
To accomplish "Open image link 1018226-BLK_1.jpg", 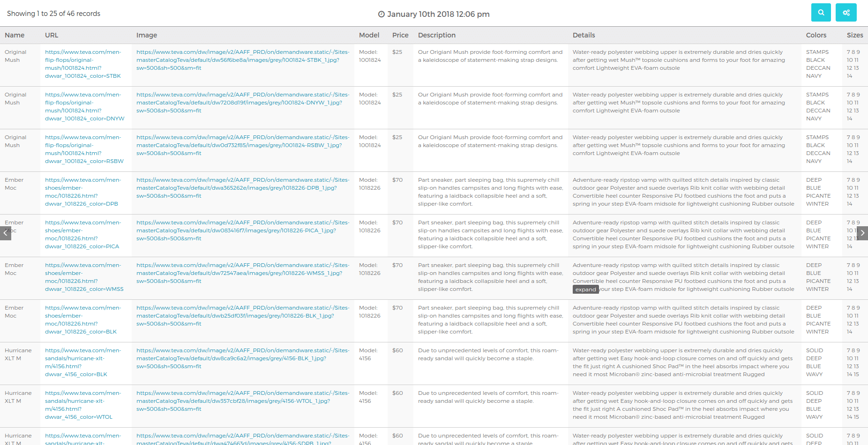I will [243, 316].
